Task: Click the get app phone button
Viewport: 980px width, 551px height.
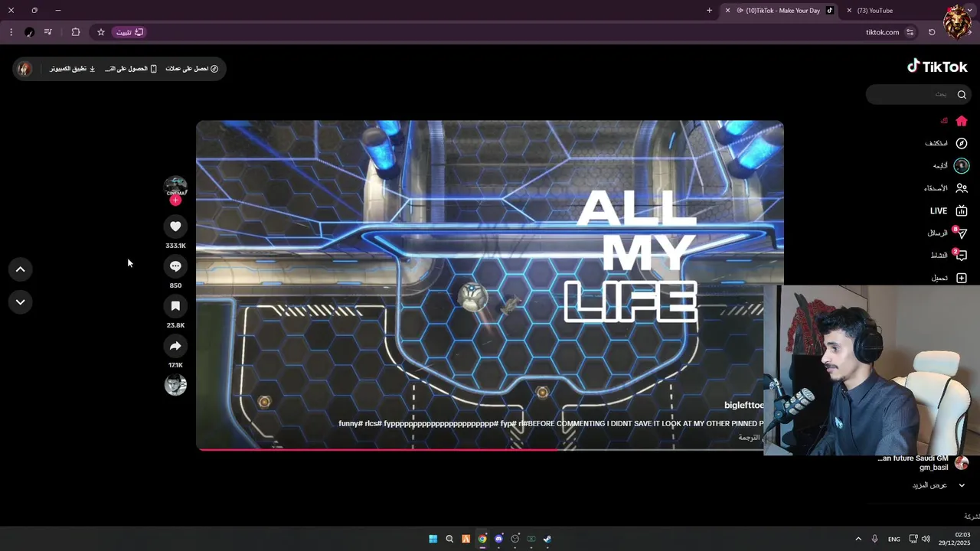Action: [x=131, y=69]
